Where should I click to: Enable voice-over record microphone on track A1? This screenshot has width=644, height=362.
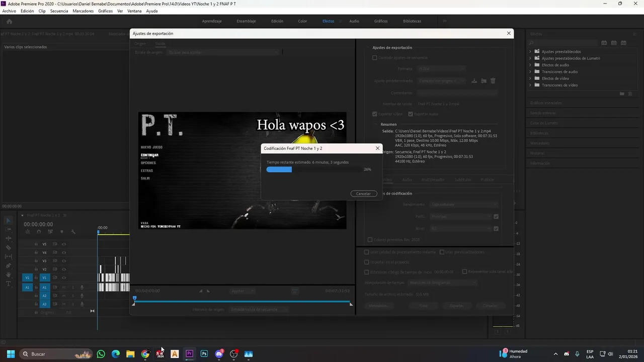82,287
